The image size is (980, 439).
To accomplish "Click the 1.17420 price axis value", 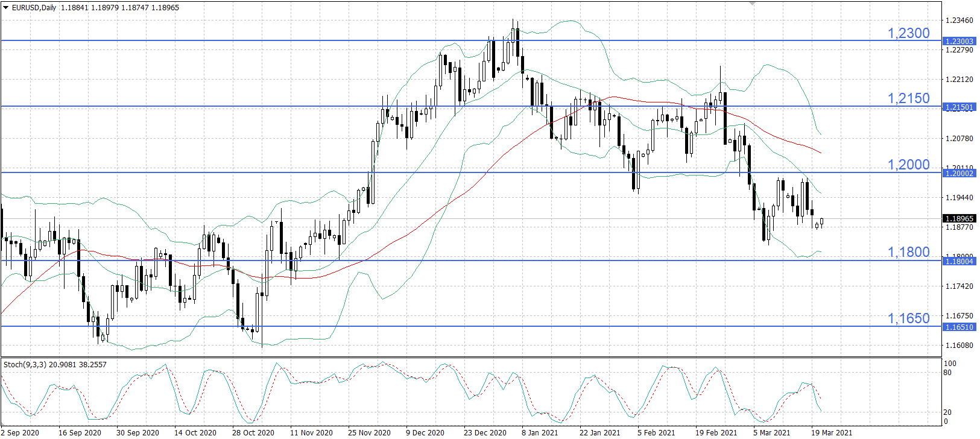I will [x=959, y=286].
